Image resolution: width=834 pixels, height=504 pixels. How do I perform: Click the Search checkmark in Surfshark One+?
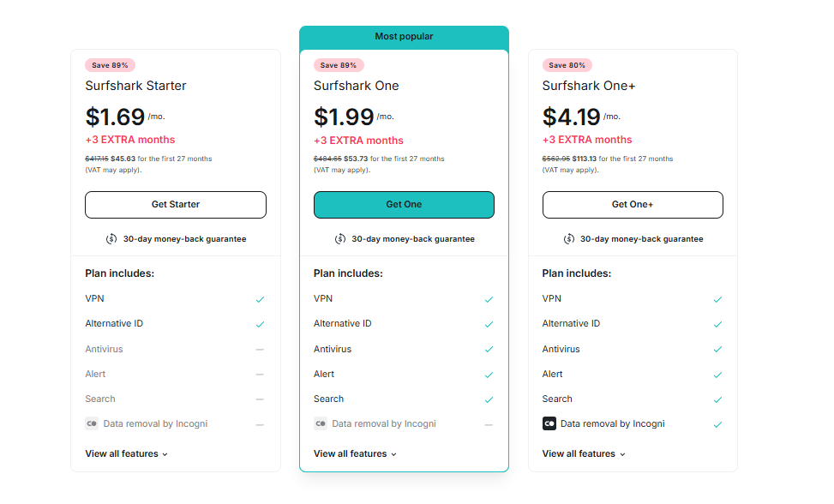(717, 399)
